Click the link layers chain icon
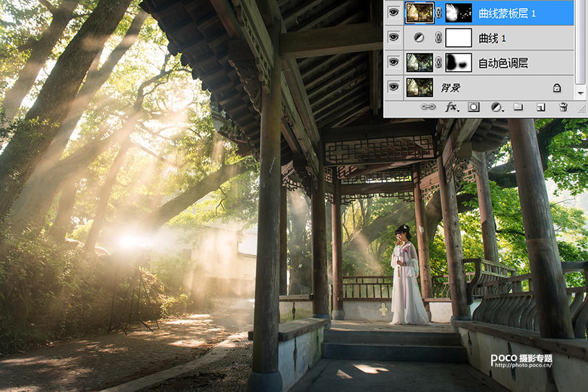The image size is (588, 392). tap(428, 107)
